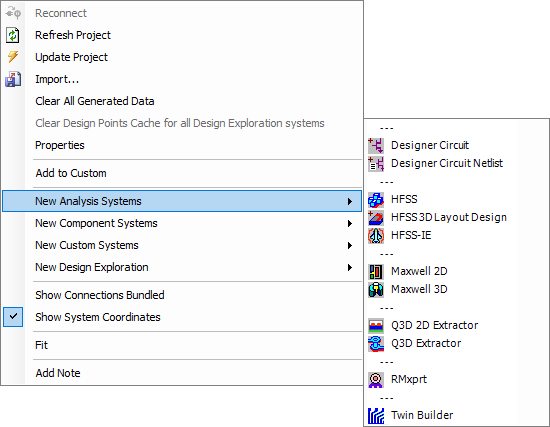The image size is (550, 427).
Task: Select the Reconnect menu entry
Action: click(61, 13)
